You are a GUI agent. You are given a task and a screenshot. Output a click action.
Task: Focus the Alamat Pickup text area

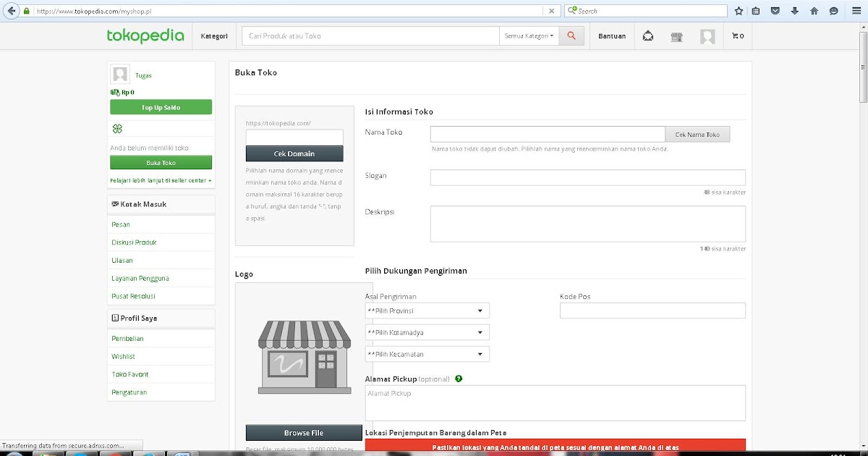point(556,403)
